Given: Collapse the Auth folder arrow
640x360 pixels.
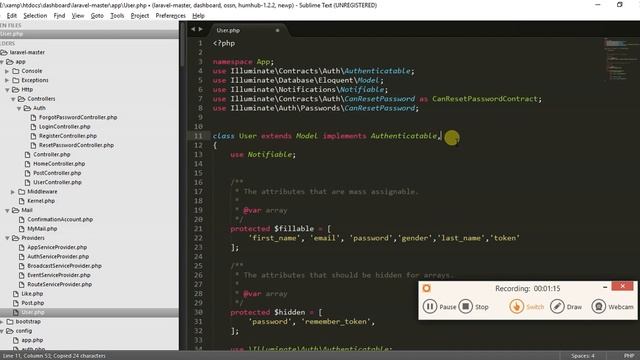Looking at the screenshot, I should 19,108.
